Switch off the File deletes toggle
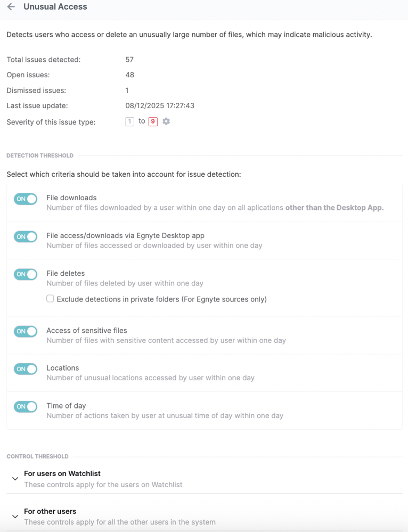The width and height of the screenshot is (408, 532). (26, 274)
